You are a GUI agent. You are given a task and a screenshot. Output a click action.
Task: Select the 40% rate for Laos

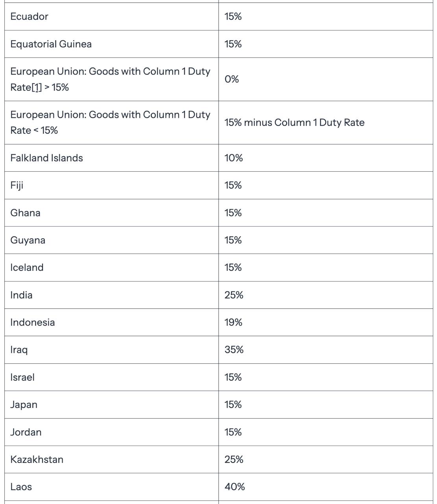point(235,487)
